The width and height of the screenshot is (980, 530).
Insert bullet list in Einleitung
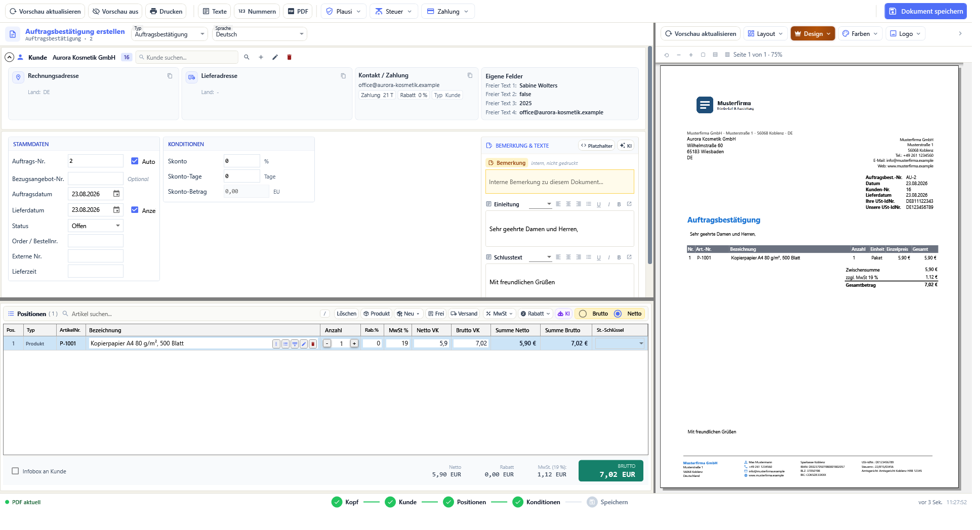pos(589,204)
